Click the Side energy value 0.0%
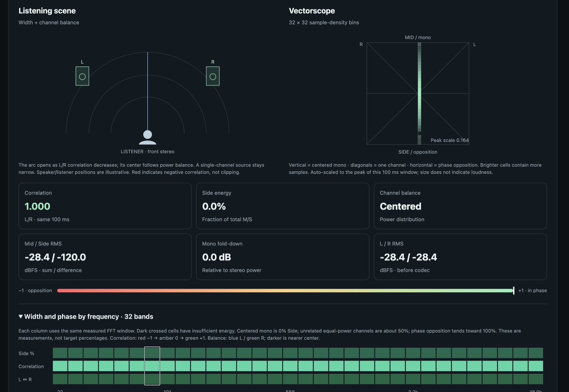 (214, 206)
